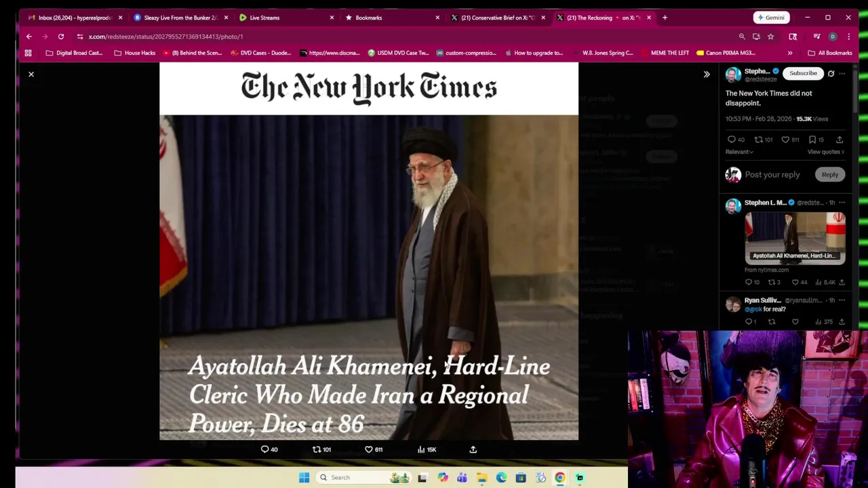Open more options on Stephen L. M. reply
This screenshot has height=488, width=868.
[842, 203]
